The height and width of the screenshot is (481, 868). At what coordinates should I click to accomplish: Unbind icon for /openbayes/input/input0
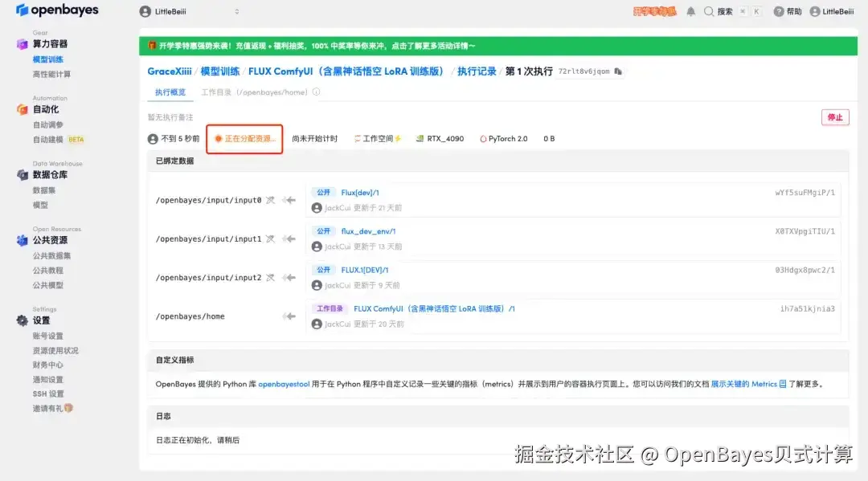pyautogui.click(x=270, y=200)
